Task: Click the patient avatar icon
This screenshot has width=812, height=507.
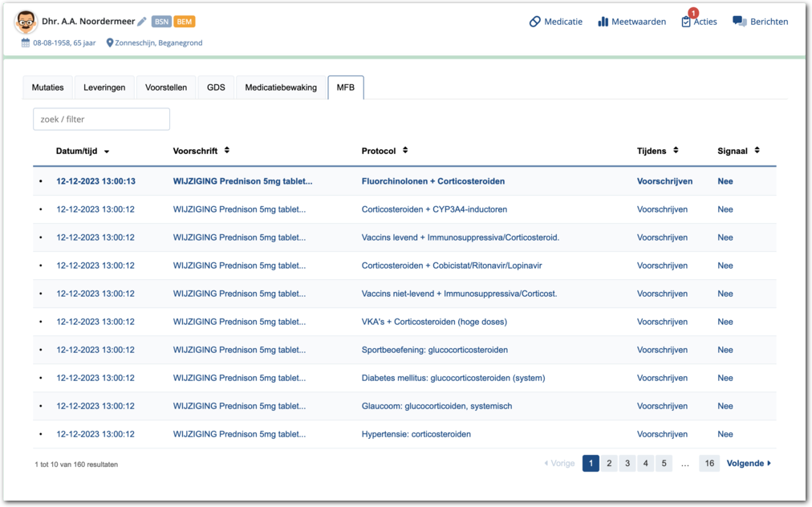Action: [26, 22]
